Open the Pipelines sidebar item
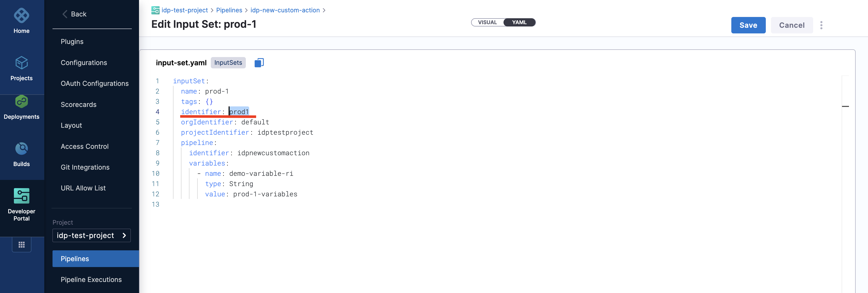868x293 pixels. tap(75, 259)
